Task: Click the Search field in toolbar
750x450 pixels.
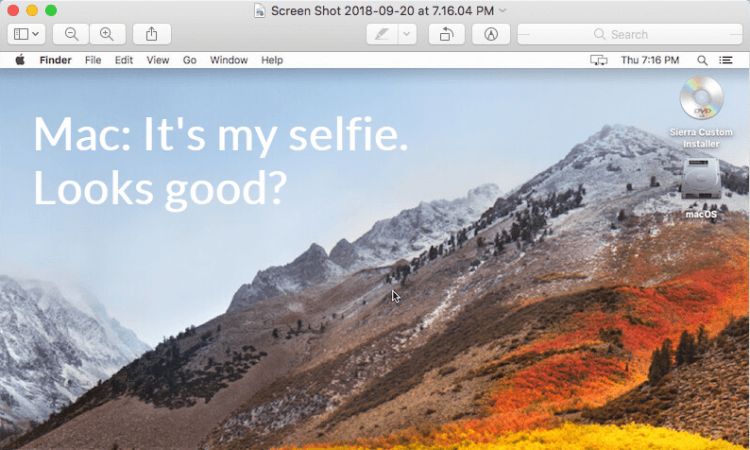Action: (x=630, y=34)
